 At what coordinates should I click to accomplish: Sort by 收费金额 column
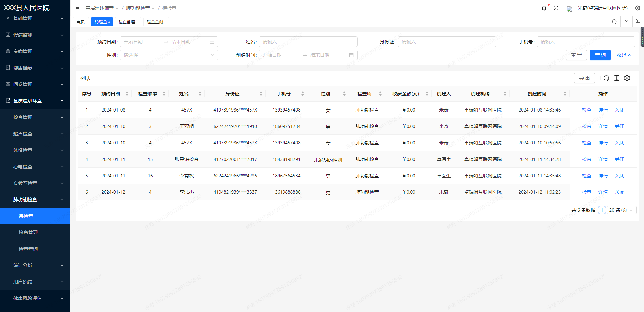tap(427, 94)
